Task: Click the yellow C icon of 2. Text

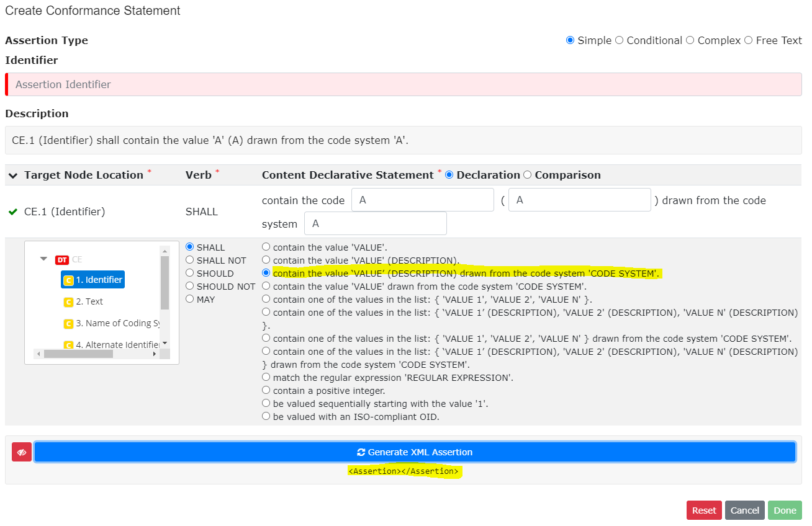Action: tap(69, 302)
